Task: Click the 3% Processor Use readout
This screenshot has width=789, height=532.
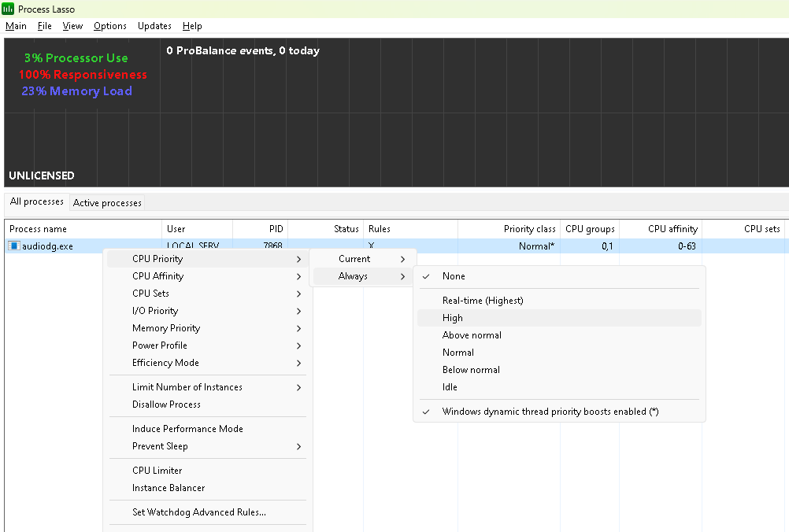Action: pyautogui.click(x=76, y=57)
